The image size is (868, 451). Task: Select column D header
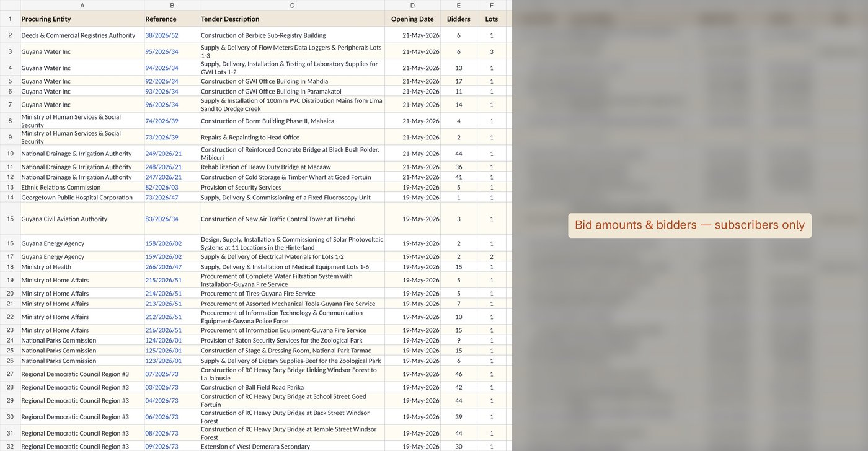pos(412,5)
